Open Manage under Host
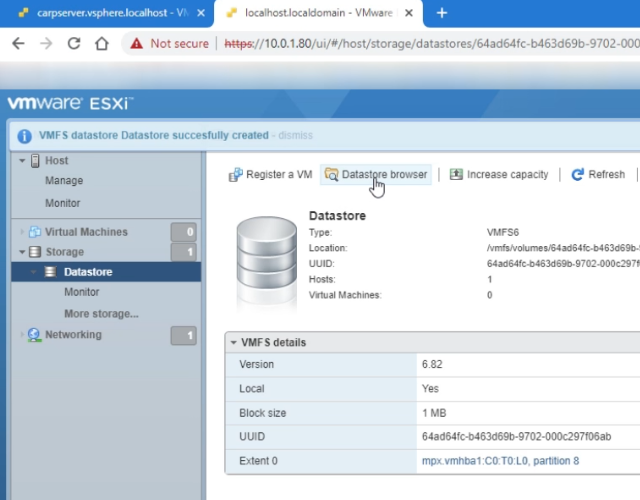 click(x=64, y=180)
